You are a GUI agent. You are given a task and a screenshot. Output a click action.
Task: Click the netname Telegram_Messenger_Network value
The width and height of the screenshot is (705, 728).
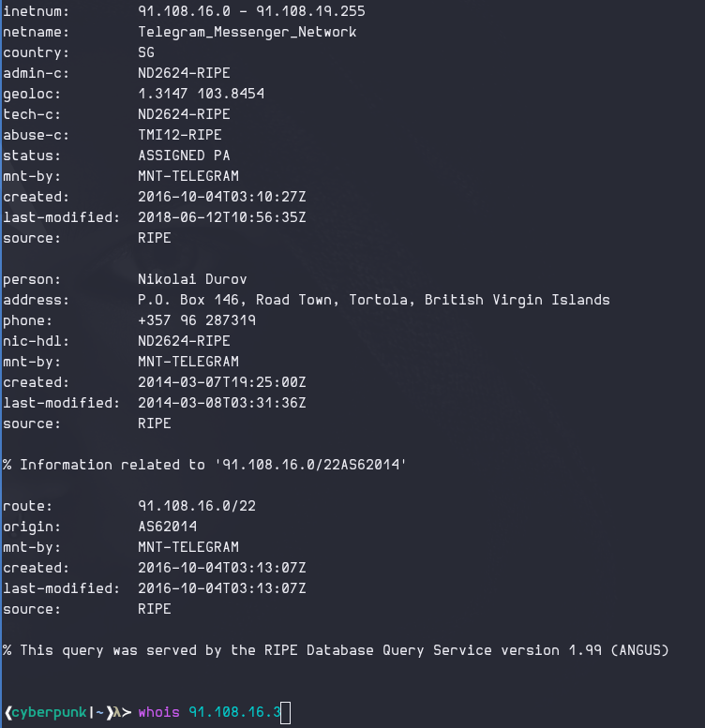(x=247, y=32)
